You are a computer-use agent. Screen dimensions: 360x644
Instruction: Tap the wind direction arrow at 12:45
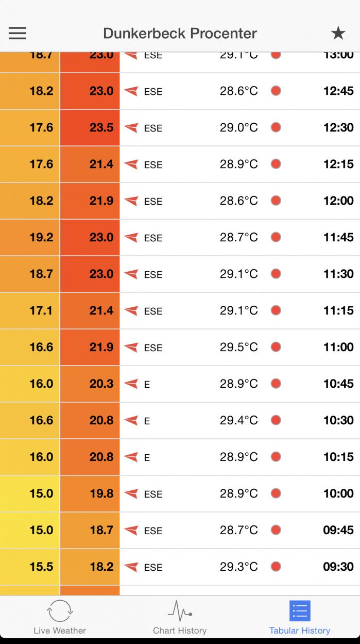[131, 91]
